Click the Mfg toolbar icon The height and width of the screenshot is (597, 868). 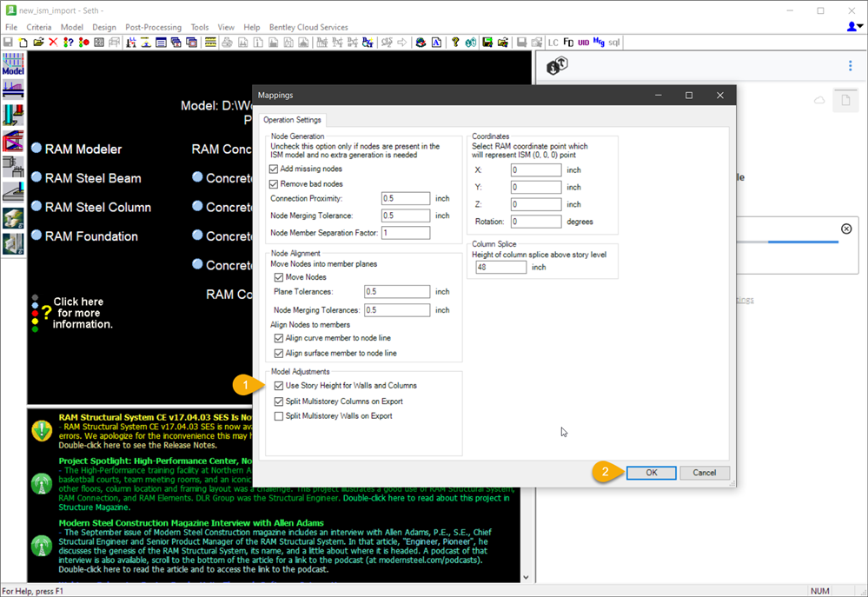click(x=599, y=42)
